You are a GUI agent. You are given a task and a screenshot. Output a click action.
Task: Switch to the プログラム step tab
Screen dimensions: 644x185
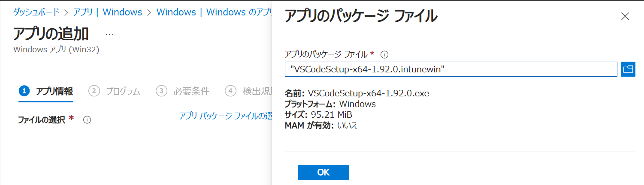[115, 91]
